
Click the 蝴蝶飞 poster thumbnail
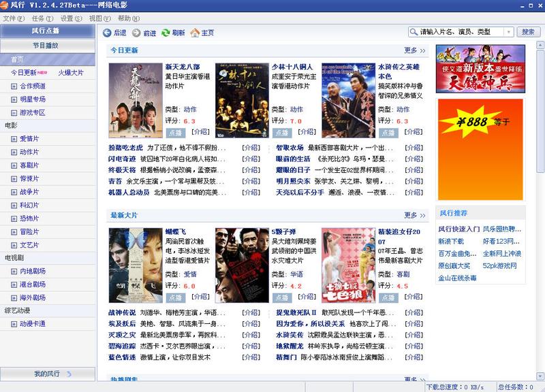point(136,265)
